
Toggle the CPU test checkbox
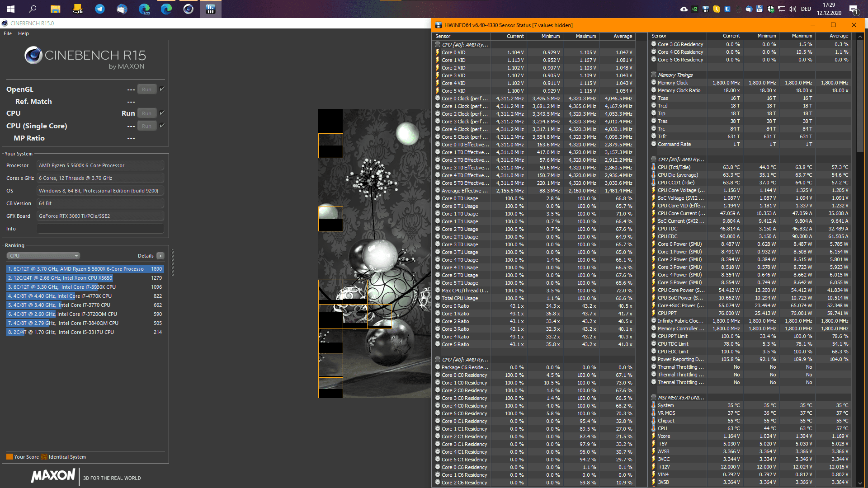point(162,113)
